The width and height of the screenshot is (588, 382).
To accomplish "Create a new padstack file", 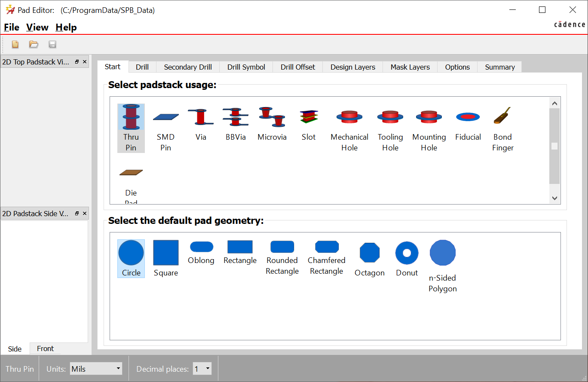I will pyautogui.click(x=15, y=44).
